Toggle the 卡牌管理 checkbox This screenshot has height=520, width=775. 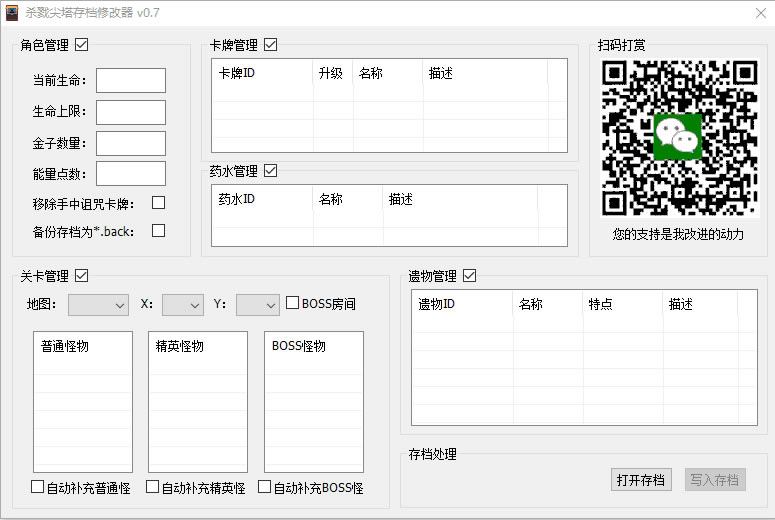270,45
